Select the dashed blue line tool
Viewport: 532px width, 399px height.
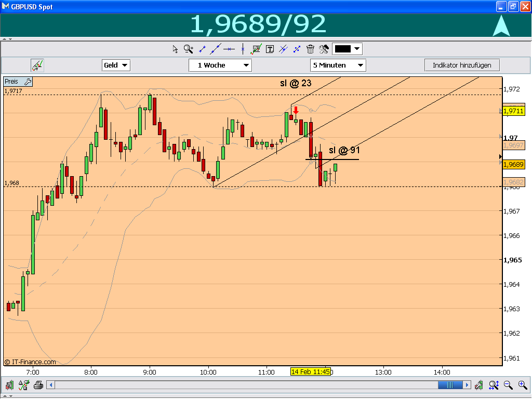297,49
